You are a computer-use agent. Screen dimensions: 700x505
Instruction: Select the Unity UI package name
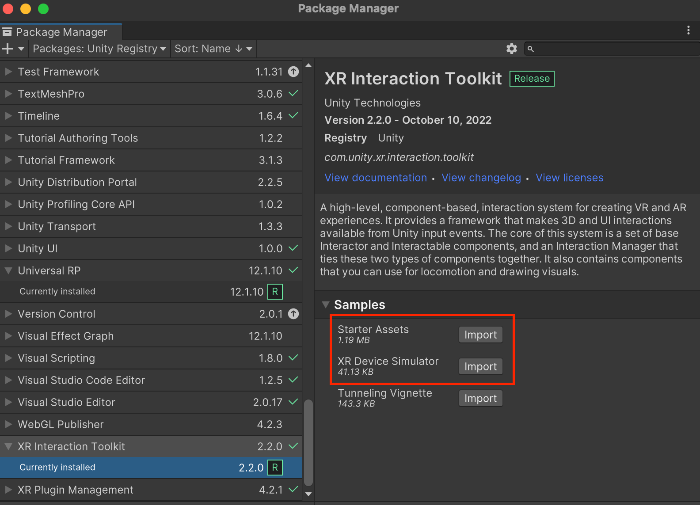(38, 248)
